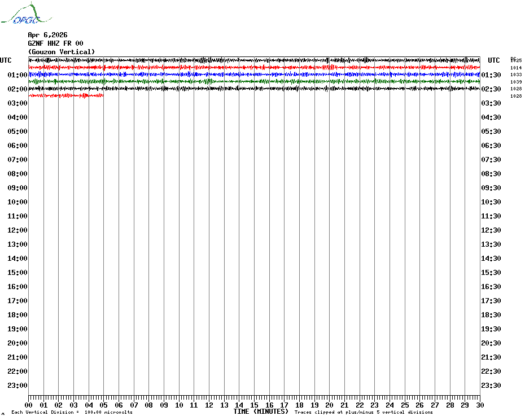
Task: Click the station code 'GZNF HHZ FR 00'
Action: pyautogui.click(x=55, y=43)
